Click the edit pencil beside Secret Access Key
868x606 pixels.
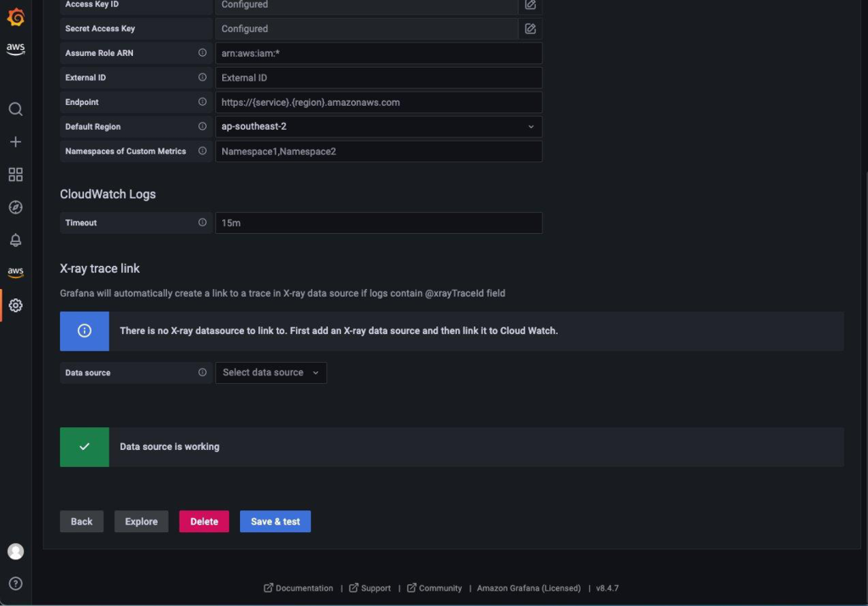[531, 28]
